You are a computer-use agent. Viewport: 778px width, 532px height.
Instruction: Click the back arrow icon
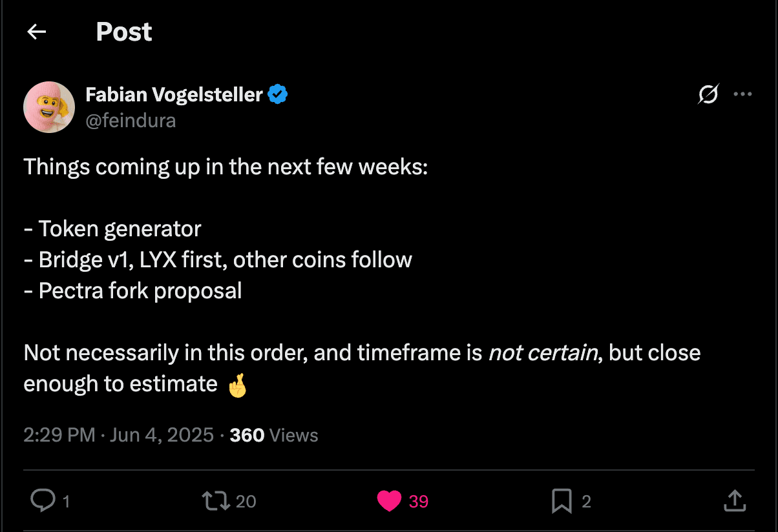37,32
